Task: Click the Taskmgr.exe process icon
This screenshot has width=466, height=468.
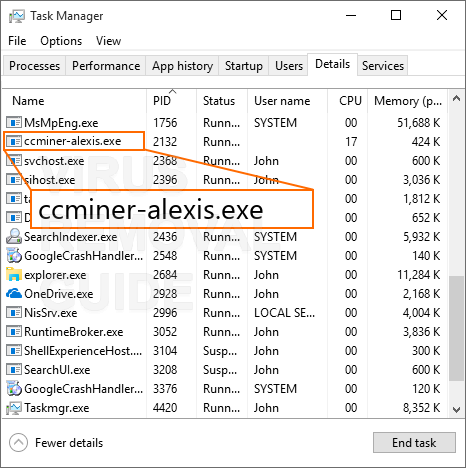Action: (14, 408)
